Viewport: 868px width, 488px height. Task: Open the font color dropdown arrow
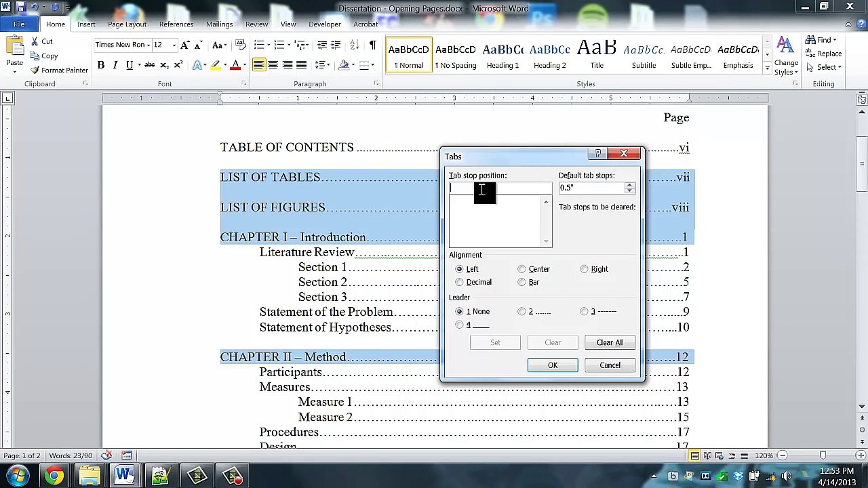[x=244, y=66]
